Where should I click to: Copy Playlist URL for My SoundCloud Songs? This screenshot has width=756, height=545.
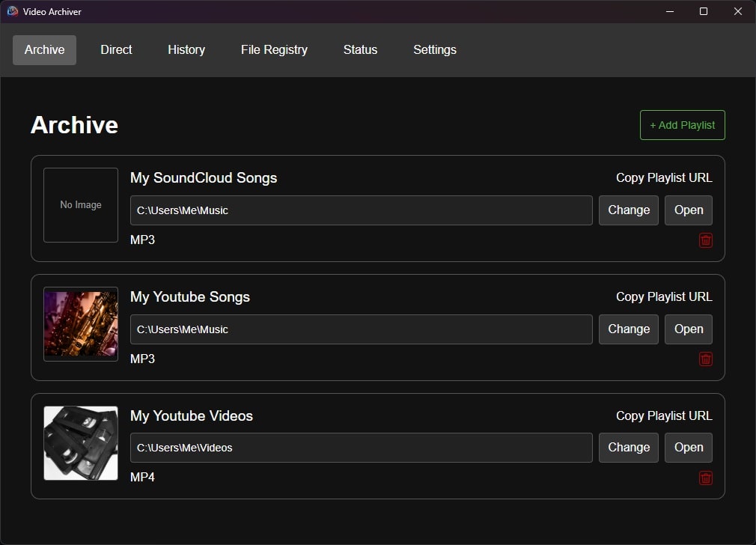tap(664, 178)
